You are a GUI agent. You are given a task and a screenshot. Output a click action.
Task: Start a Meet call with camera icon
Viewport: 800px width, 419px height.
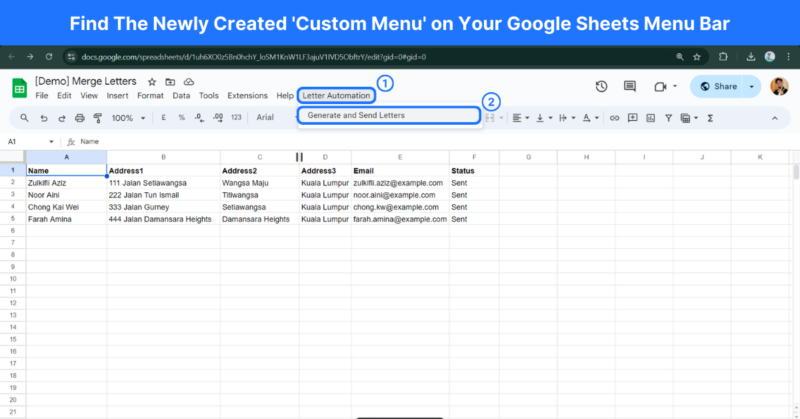660,86
